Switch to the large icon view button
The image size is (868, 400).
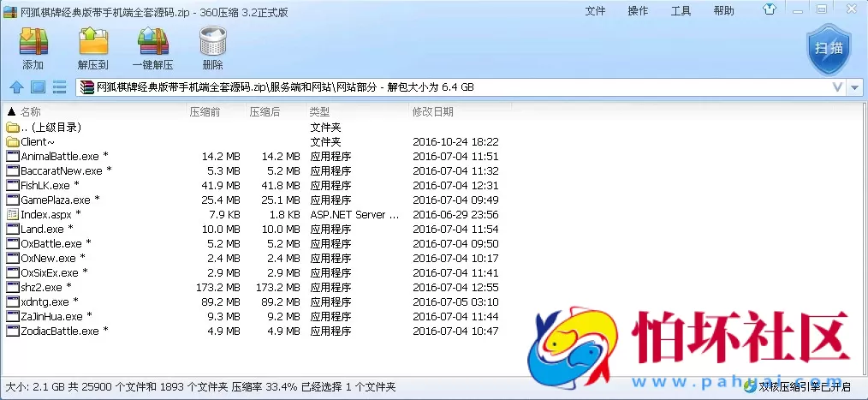(38, 87)
